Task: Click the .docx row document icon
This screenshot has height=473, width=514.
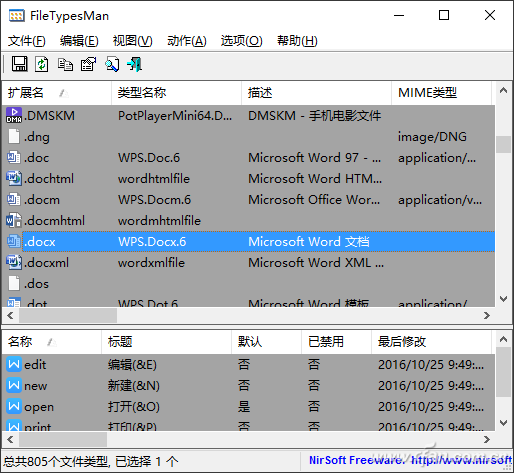Action: tap(14, 241)
